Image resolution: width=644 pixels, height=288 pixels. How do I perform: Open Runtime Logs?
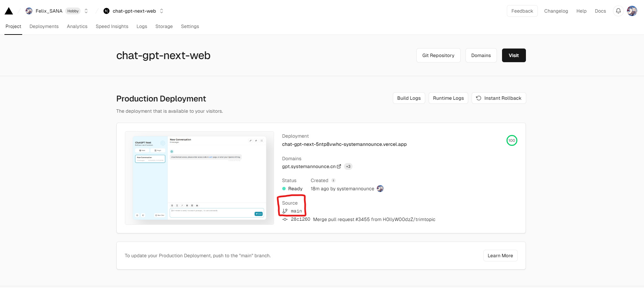click(448, 98)
